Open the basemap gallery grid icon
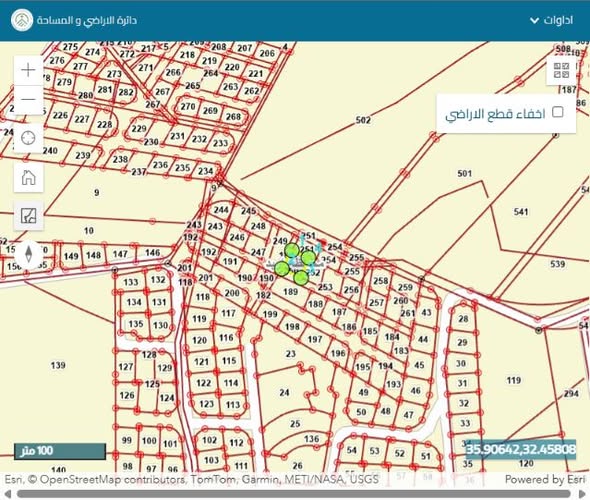This screenshot has height=500, width=590. [x=561, y=70]
